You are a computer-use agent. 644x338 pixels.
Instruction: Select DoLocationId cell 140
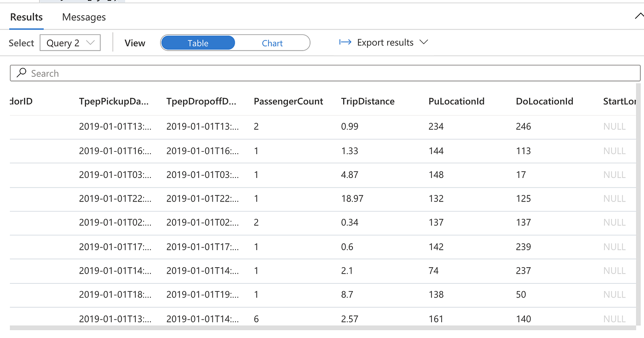(x=523, y=319)
